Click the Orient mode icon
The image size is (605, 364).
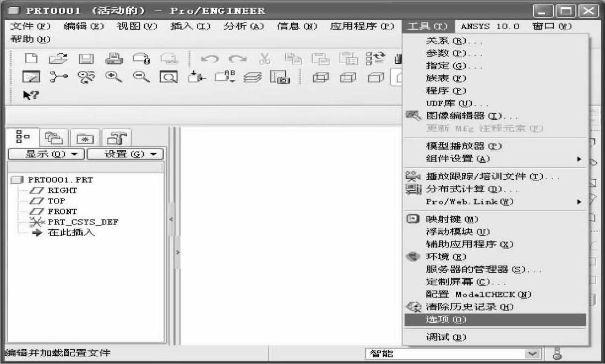click(86, 77)
